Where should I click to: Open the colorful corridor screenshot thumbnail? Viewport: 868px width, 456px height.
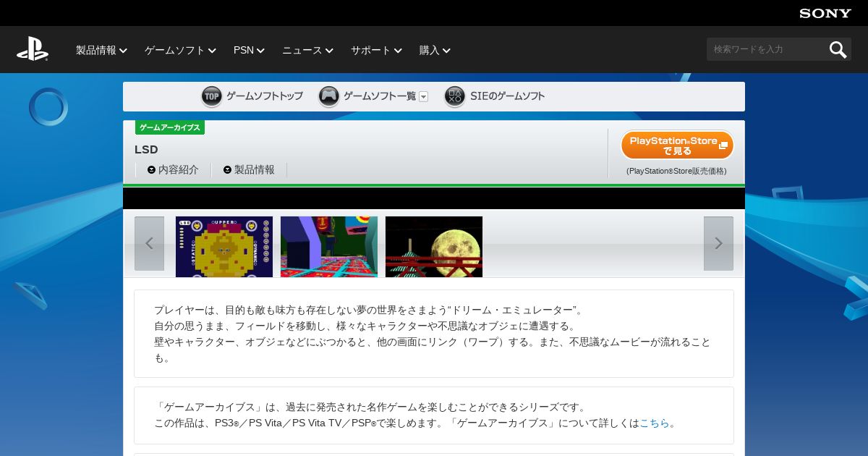click(329, 247)
